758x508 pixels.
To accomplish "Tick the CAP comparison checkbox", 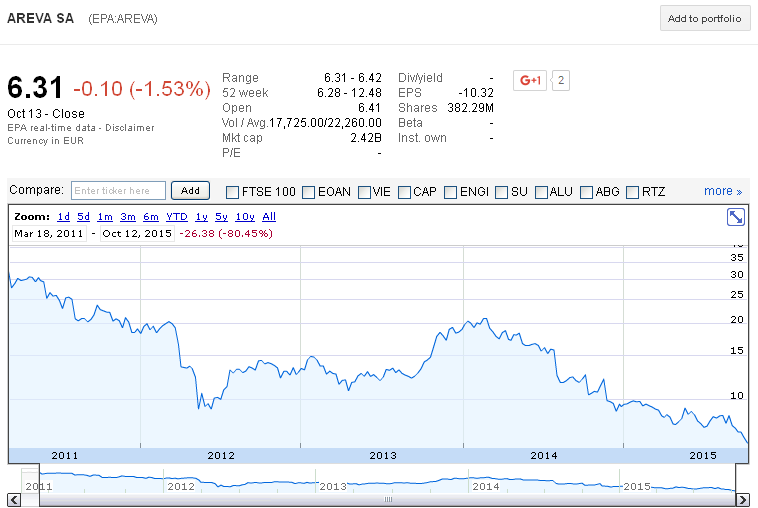I will coord(404,192).
